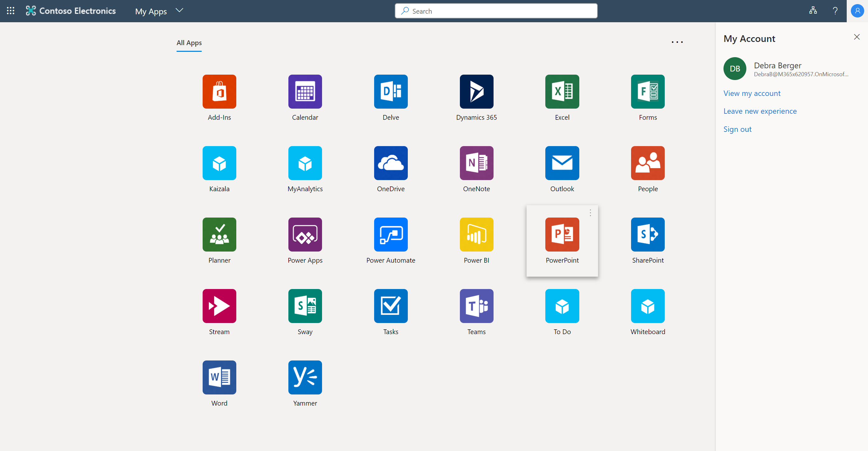Click the Contoso Electronics logo
Viewport: 868px width, 451px height.
coord(71,11)
